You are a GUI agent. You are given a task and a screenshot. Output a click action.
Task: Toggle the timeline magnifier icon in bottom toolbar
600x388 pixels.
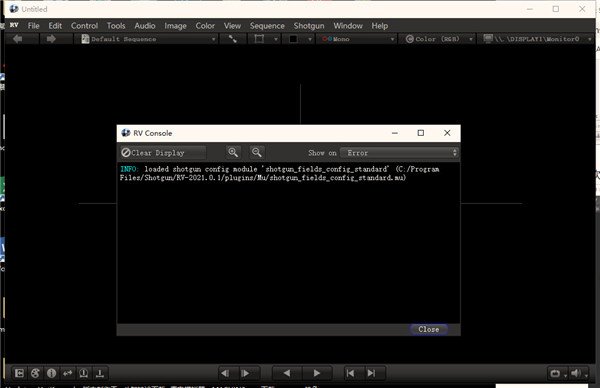coord(83,373)
